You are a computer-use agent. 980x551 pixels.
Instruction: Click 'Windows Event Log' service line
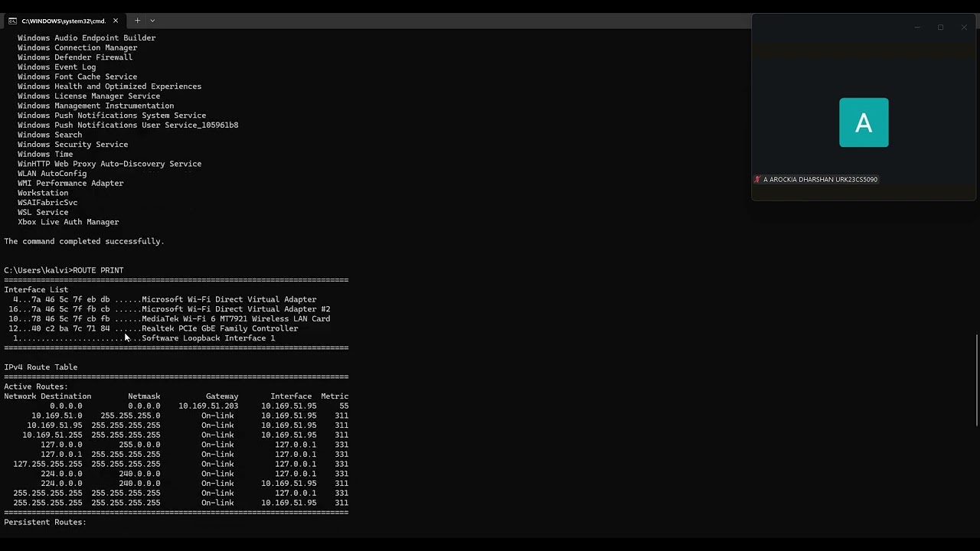pos(57,67)
